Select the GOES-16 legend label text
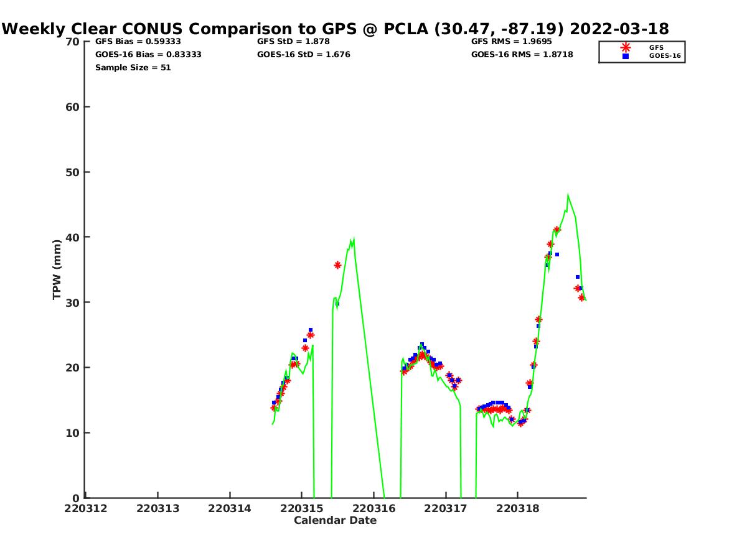 click(665, 56)
